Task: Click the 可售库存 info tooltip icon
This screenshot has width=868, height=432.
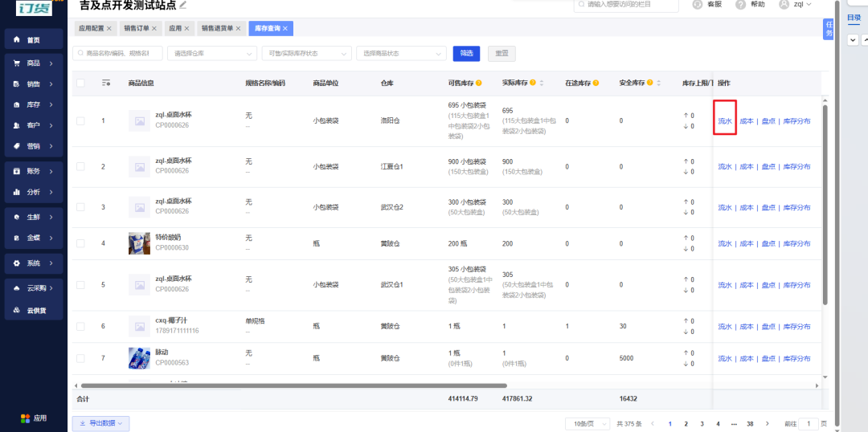Action: pyautogui.click(x=478, y=83)
